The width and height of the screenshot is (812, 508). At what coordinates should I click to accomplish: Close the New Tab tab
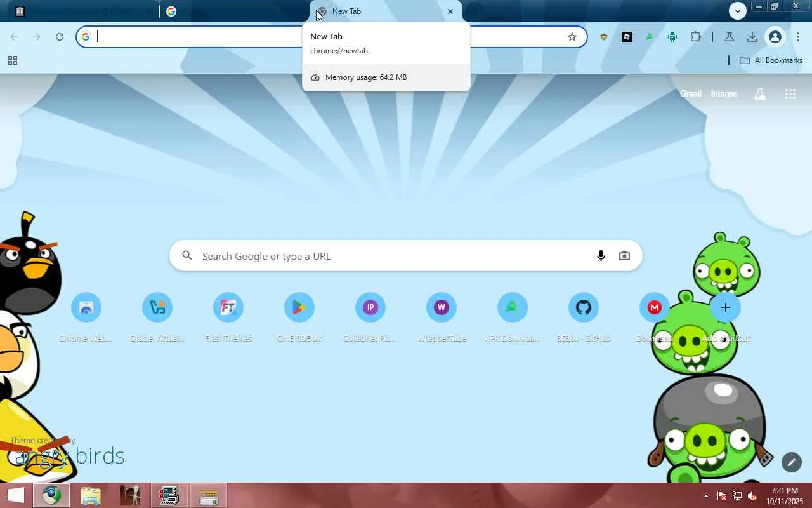coord(450,11)
